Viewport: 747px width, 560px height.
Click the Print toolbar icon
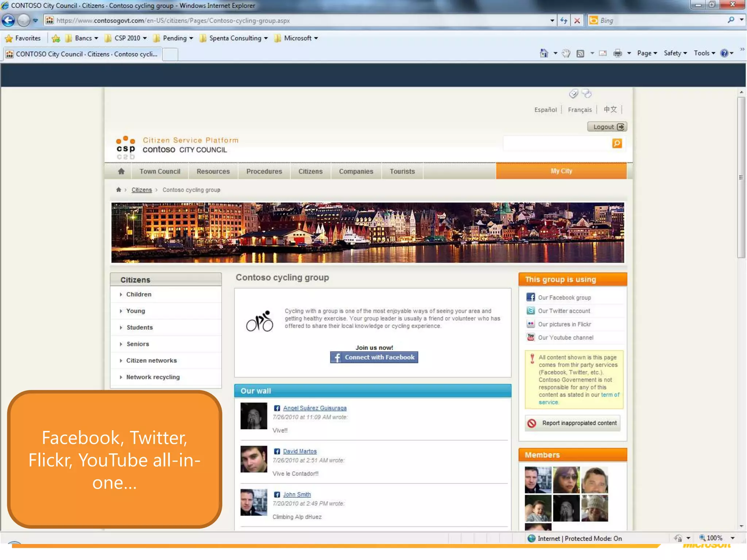point(618,53)
